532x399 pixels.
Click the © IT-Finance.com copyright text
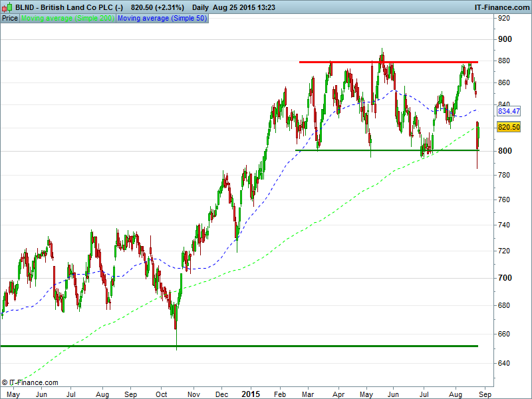pyautogui.click(x=30, y=382)
